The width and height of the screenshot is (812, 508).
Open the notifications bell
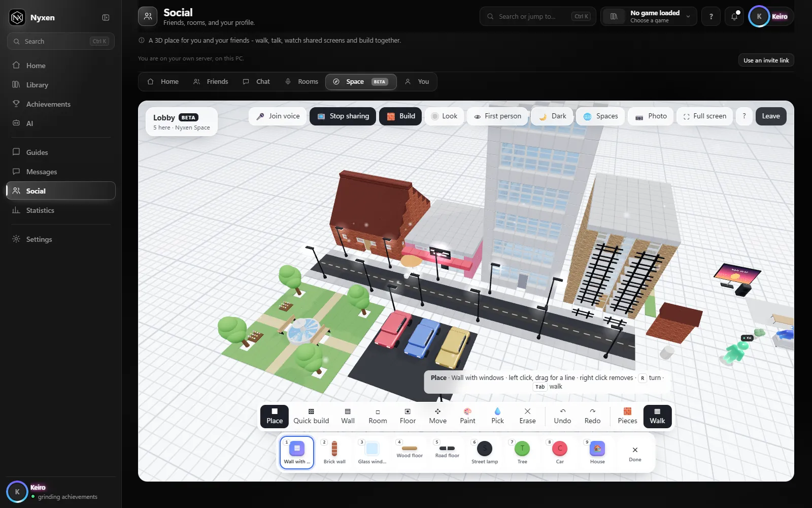pos(734,16)
